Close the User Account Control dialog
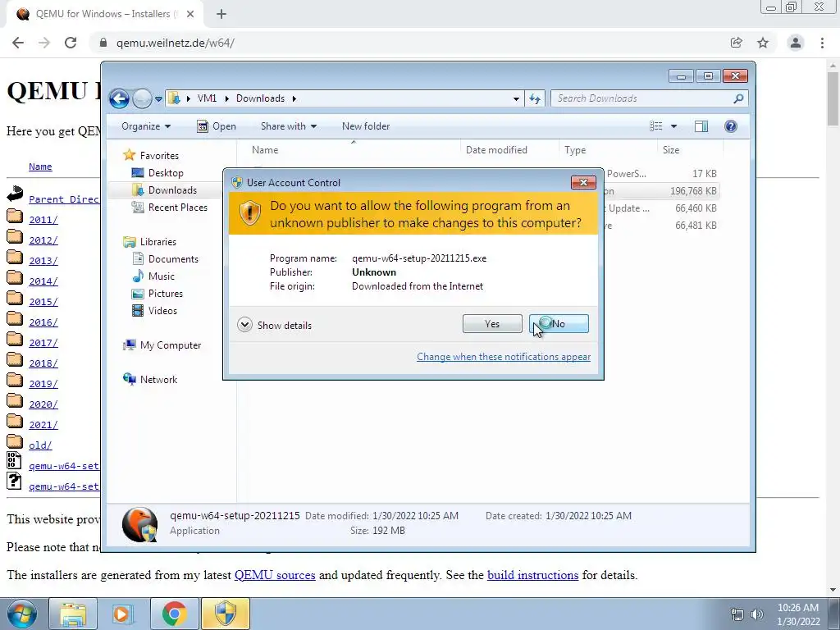Image resolution: width=840 pixels, height=630 pixels. (583, 183)
